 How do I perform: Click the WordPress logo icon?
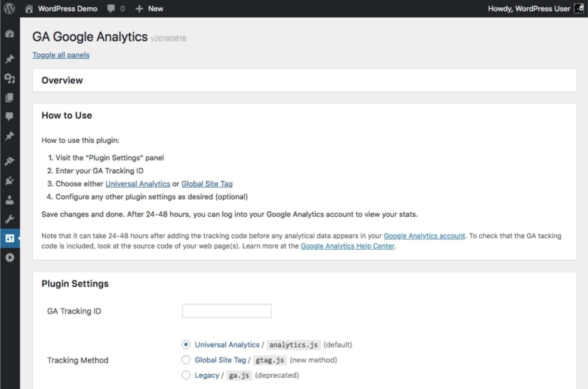click(x=9, y=8)
